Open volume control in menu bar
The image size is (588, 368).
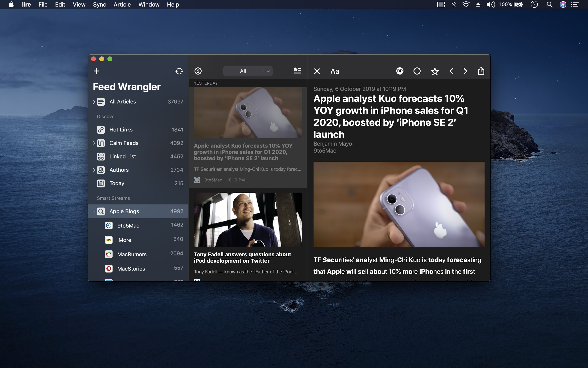click(491, 5)
